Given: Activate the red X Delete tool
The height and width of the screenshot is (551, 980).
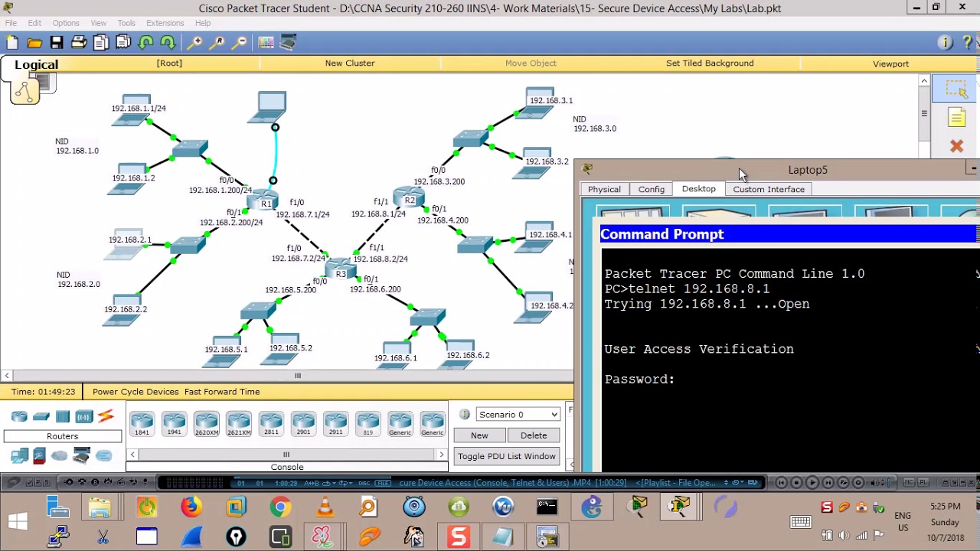Looking at the screenshot, I should [x=956, y=145].
